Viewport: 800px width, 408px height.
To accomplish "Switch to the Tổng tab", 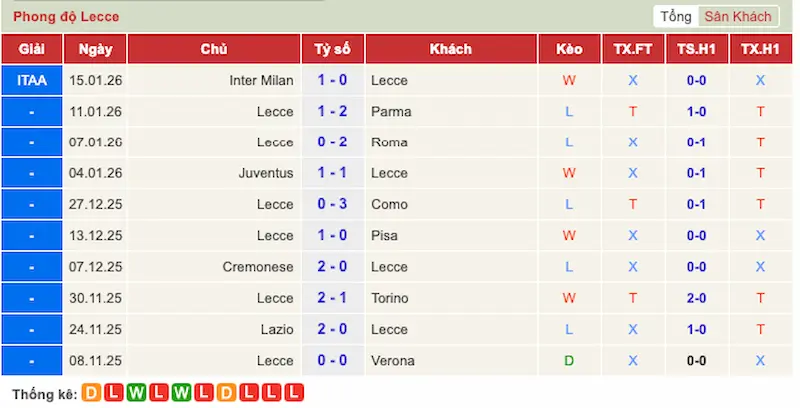I will pos(676,16).
